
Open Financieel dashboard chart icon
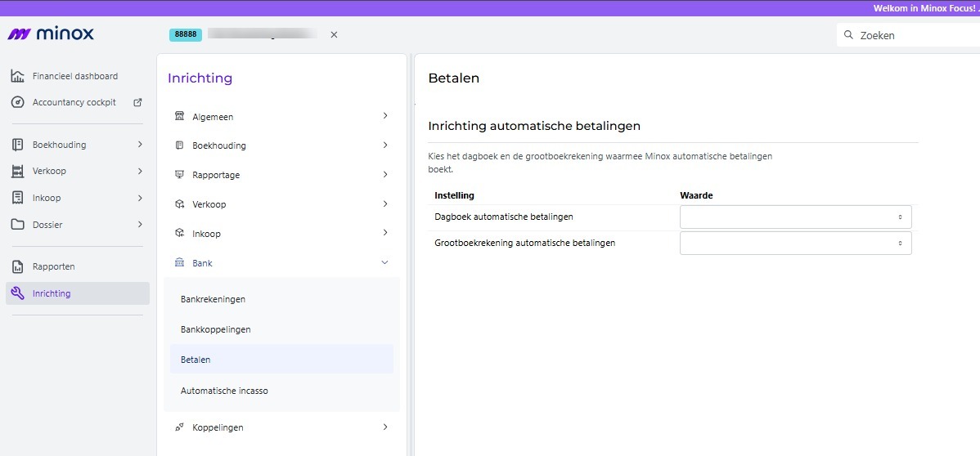[x=17, y=76]
